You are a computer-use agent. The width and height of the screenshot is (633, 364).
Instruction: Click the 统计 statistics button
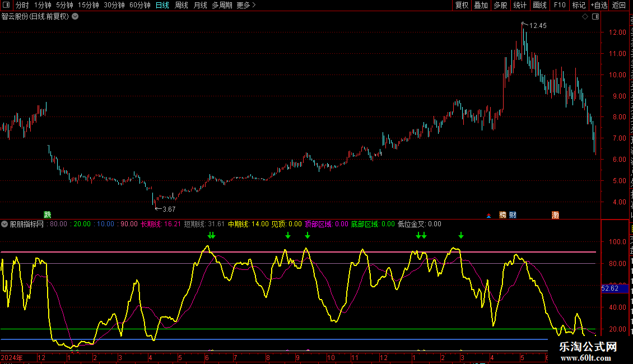pyautogui.click(x=520, y=5)
